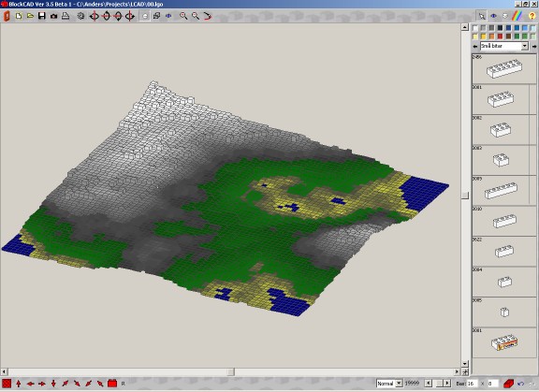Open an existing model file
The width and height of the screenshot is (539, 392).
click(x=30, y=16)
